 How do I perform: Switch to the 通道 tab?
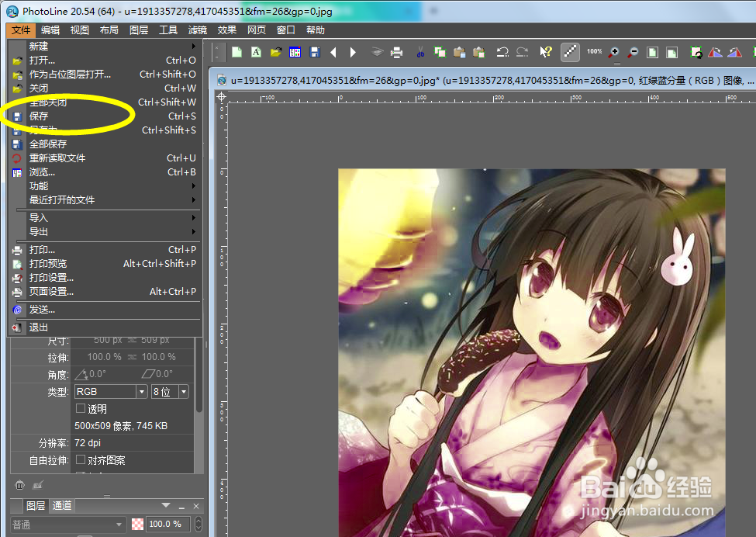[x=62, y=505]
